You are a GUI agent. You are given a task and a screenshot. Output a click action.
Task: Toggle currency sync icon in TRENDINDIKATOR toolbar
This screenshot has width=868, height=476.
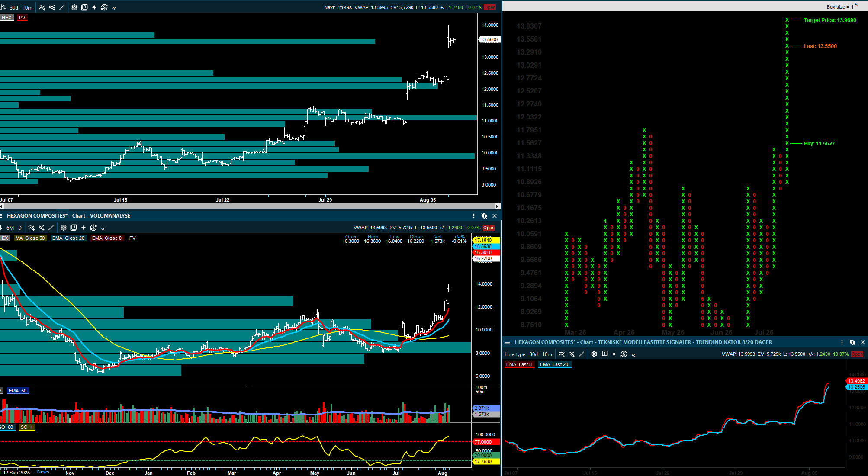point(624,354)
